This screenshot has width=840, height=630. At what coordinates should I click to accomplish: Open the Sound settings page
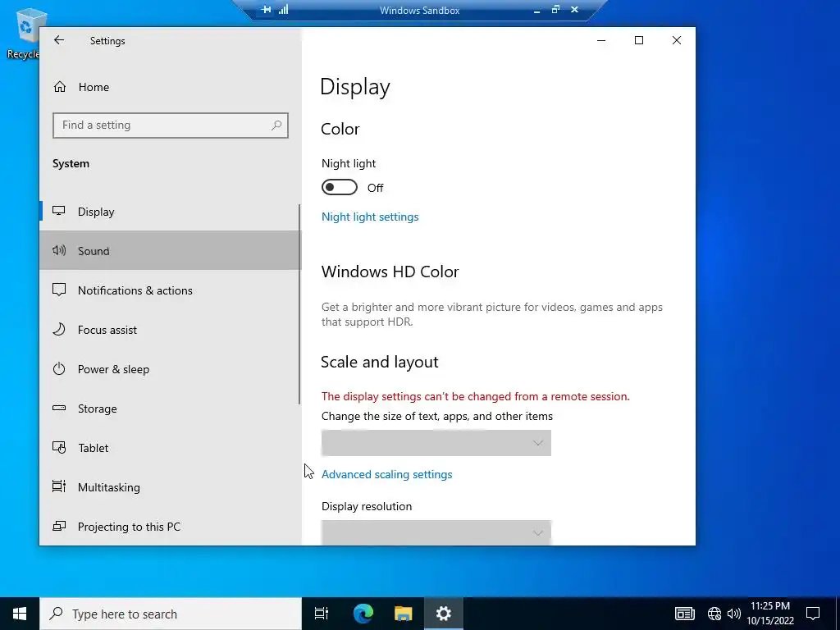(x=169, y=251)
